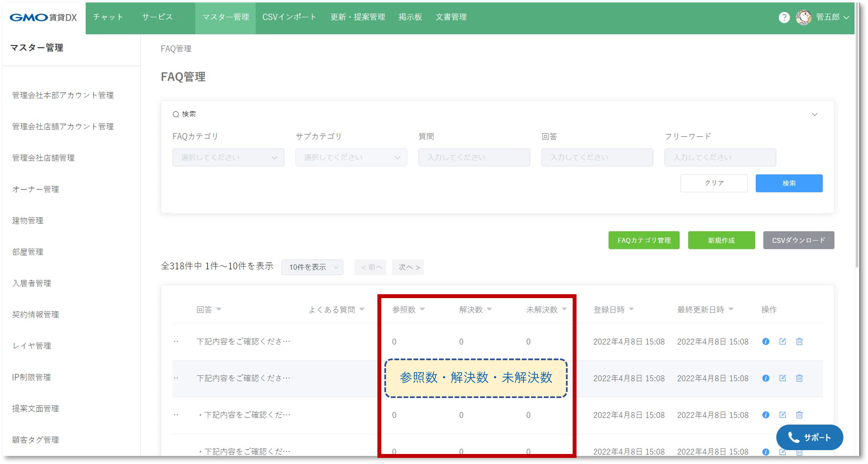This screenshot has height=464, width=868.
Task: Collapse the 検索 panel chevron
Action: click(814, 114)
